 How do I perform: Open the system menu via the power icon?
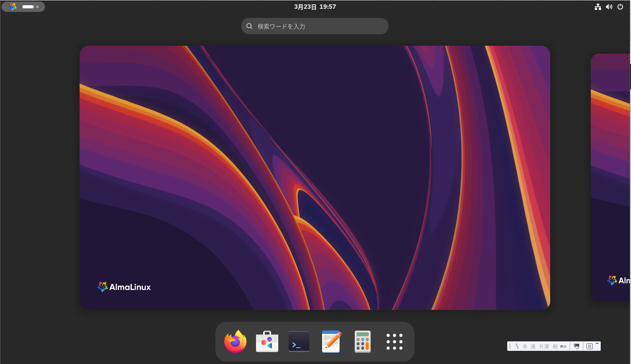tap(620, 7)
